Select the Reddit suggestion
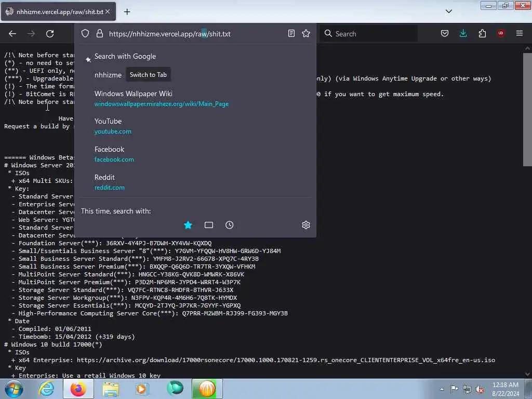This screenshot has width=532, height=399. [x=195, y=182]
